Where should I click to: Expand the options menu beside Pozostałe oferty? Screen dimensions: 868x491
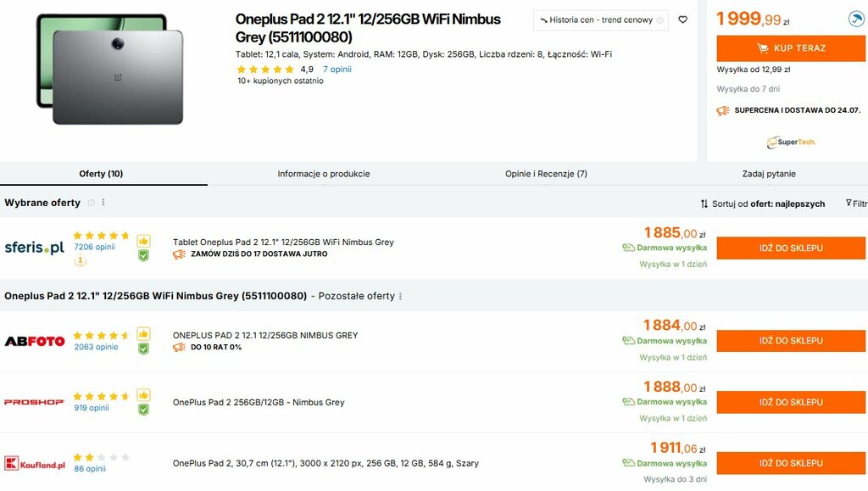400,296
